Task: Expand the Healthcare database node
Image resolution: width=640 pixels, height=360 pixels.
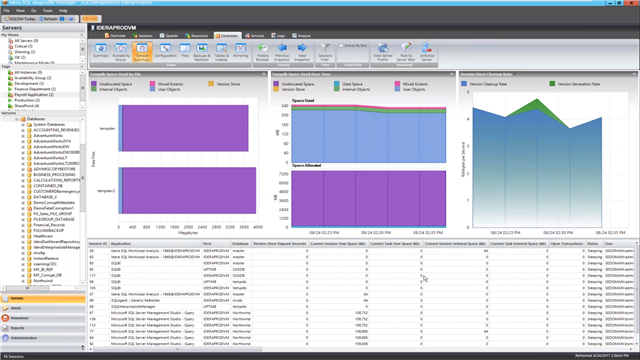Action: tap(23, 236)
